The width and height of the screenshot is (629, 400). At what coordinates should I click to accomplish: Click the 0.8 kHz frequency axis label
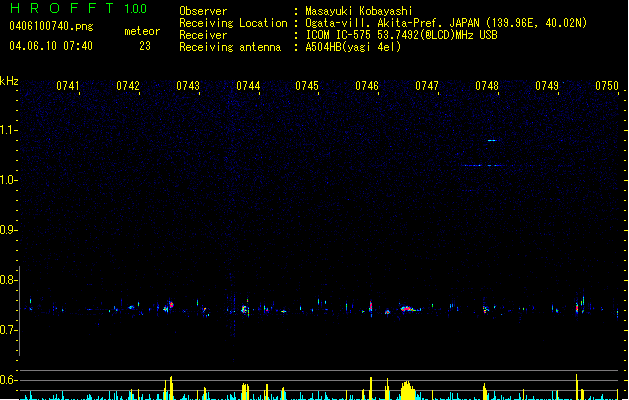(8, 280)
